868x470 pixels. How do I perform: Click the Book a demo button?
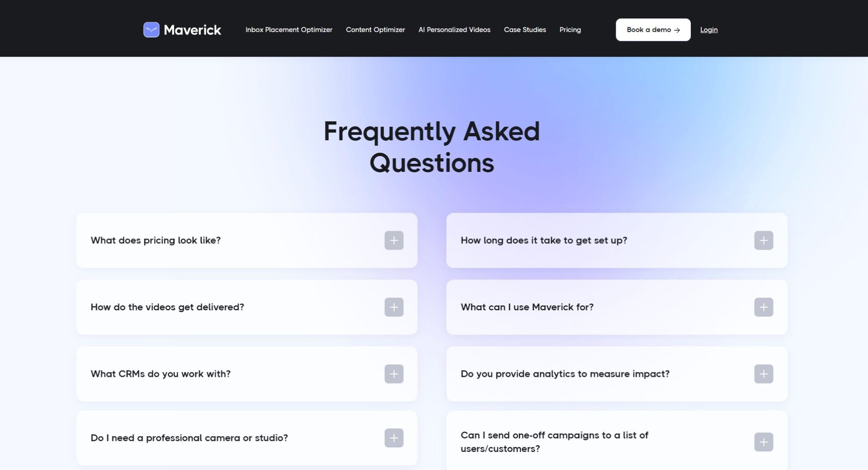coord(653,30)
